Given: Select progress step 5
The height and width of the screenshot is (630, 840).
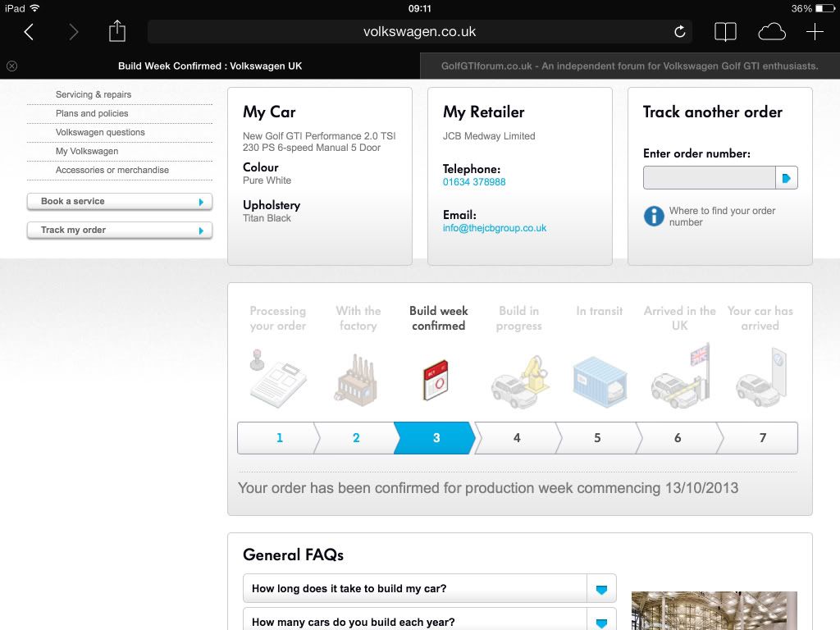Looking at the screenshot, I should 597,438.
